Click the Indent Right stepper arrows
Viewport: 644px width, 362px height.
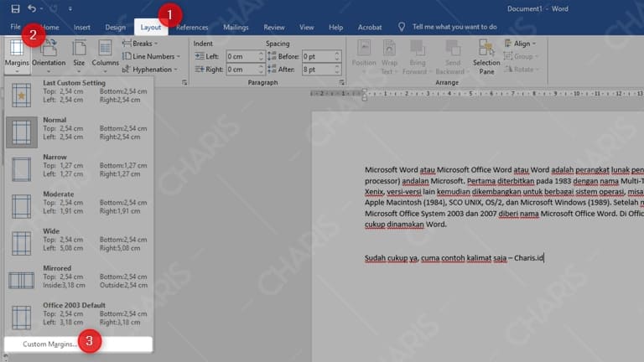[x=261, y=70]
